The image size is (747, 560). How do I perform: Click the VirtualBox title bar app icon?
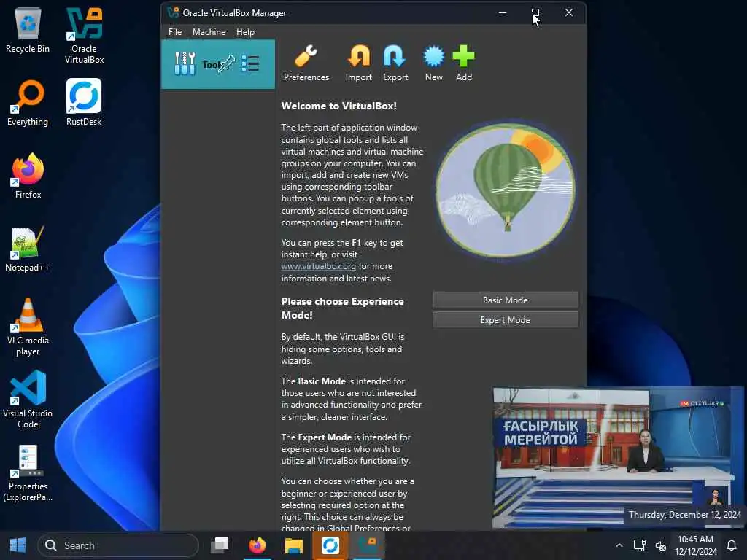click(173, 12)
